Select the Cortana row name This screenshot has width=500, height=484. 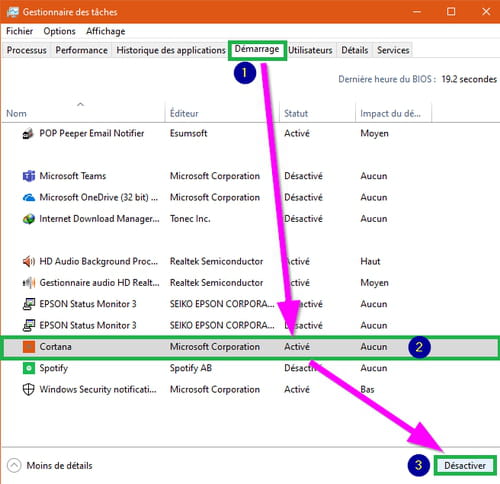pyautogui.click(x=55, y=347)
